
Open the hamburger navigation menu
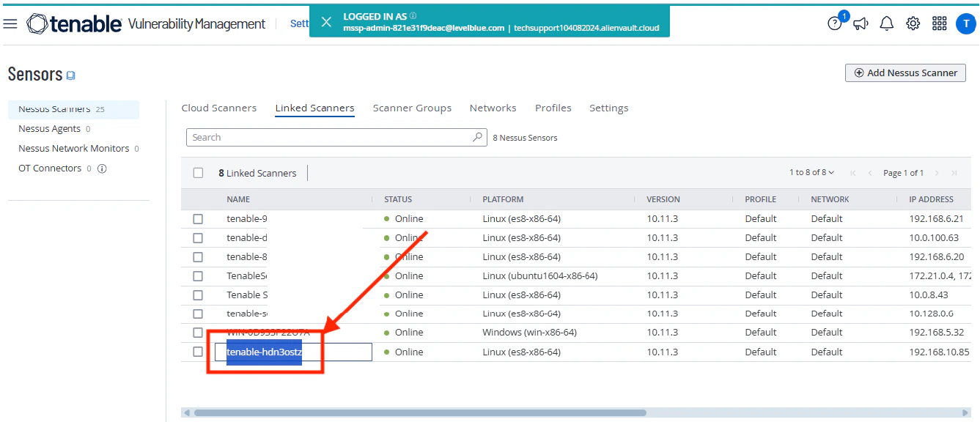point(10,24)
